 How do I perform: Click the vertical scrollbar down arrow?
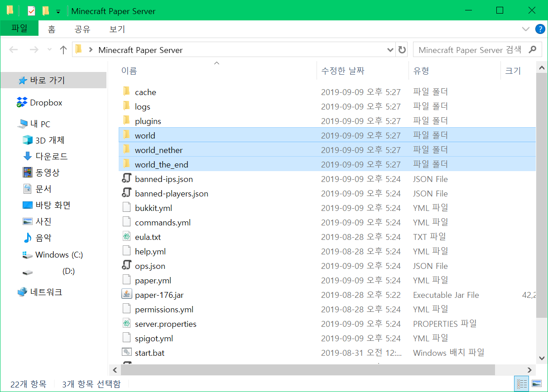click(541, 358)
